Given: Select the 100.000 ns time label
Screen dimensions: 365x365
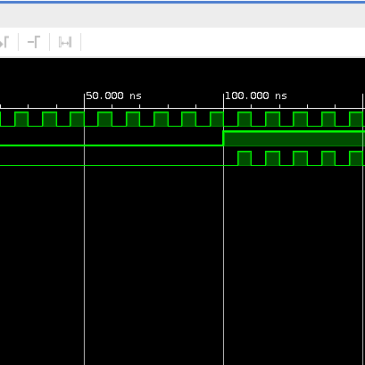Looking at the screenshot, I should pos(256,96).
